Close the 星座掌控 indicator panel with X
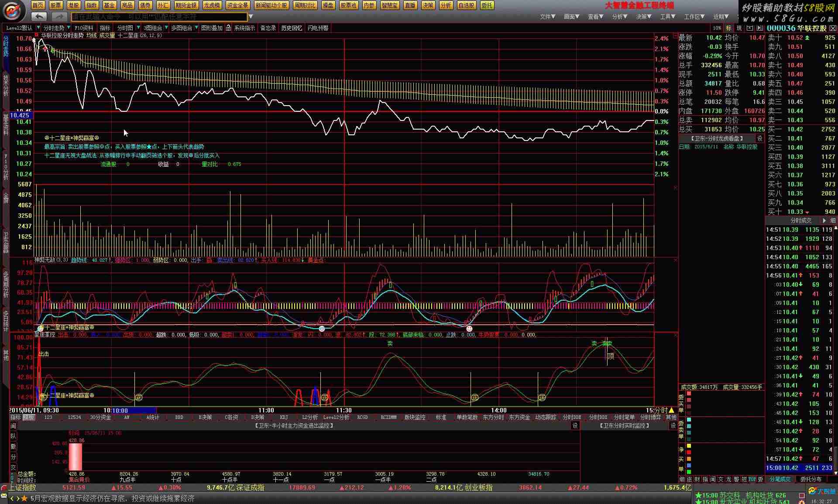This screenshot has width=838, height=504. point(675,335)
